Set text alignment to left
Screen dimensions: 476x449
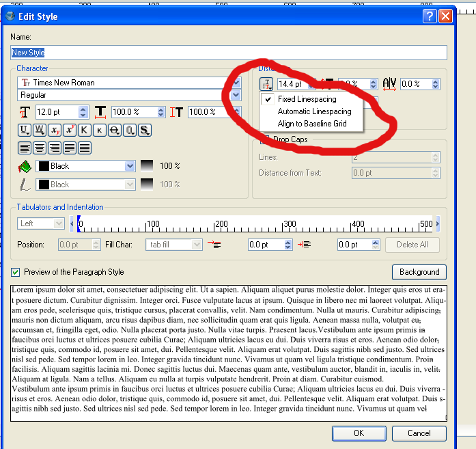coord(25,148)
